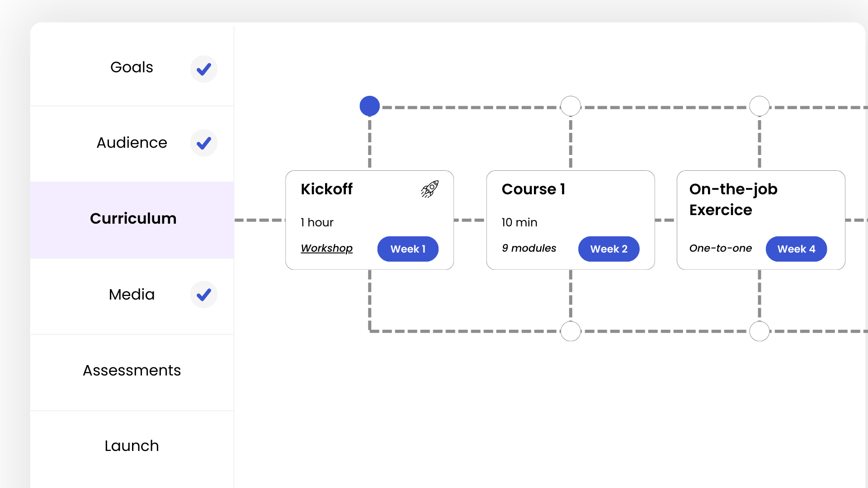Switch to the Launch section
This screenshot has width=868, height=488.
(x=132, y=446)
